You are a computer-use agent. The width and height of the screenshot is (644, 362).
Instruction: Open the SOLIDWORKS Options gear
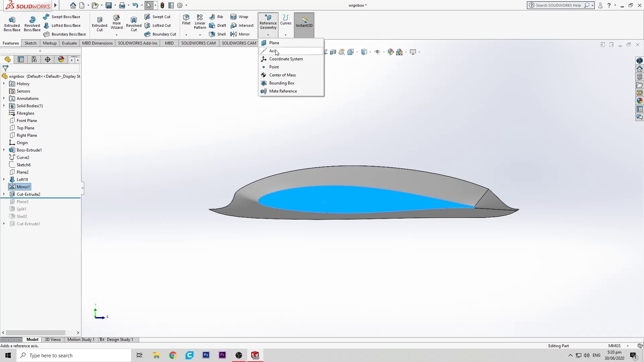pos(180,5)
